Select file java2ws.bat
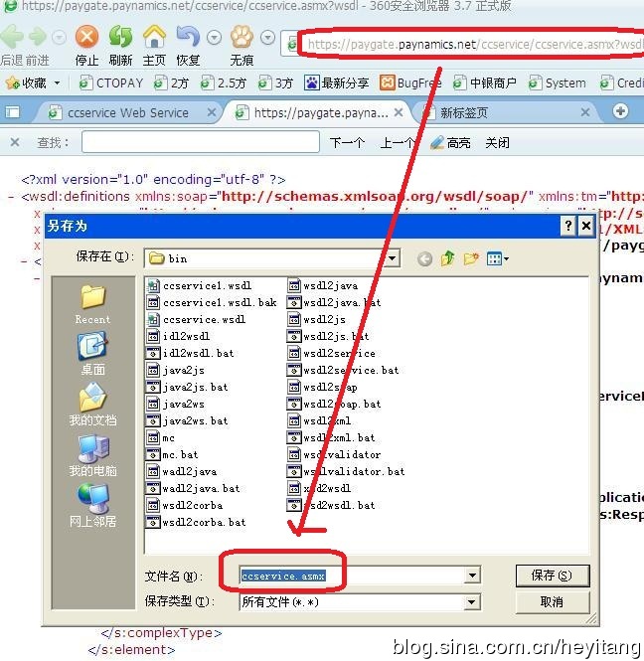The image size is (644, 661). 187,420
